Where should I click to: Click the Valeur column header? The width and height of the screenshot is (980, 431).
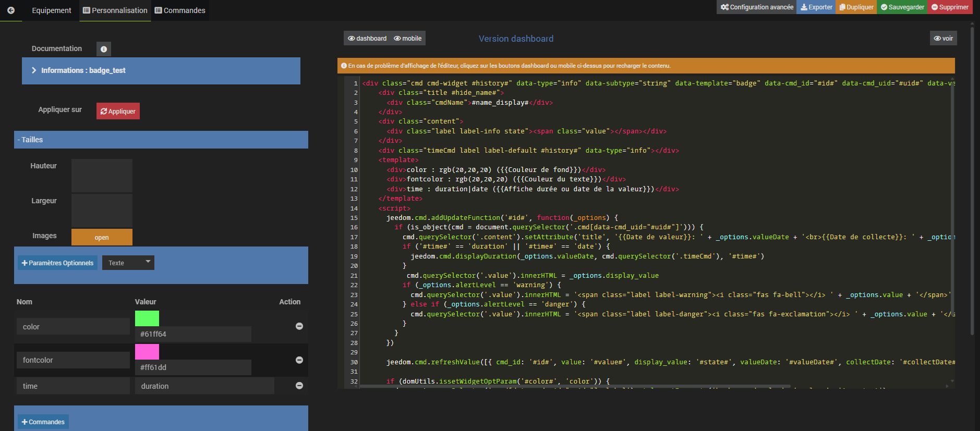click(x=146, y=302)
